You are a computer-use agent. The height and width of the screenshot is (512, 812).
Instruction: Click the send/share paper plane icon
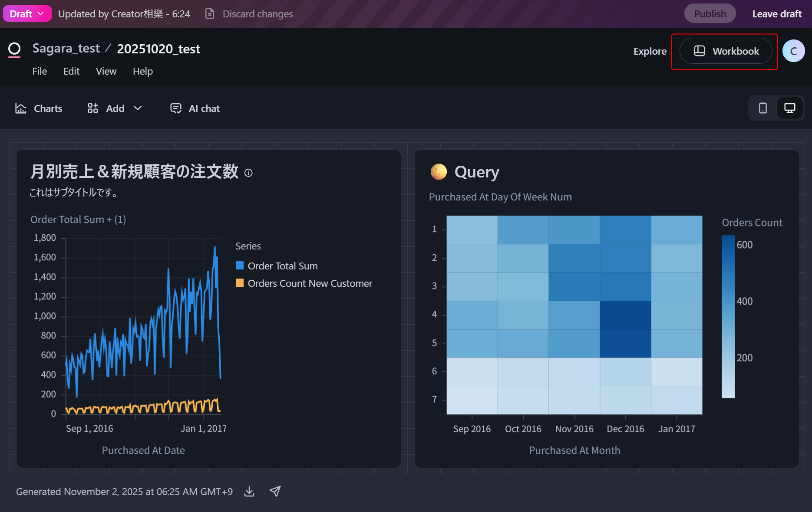coord(275,491)
